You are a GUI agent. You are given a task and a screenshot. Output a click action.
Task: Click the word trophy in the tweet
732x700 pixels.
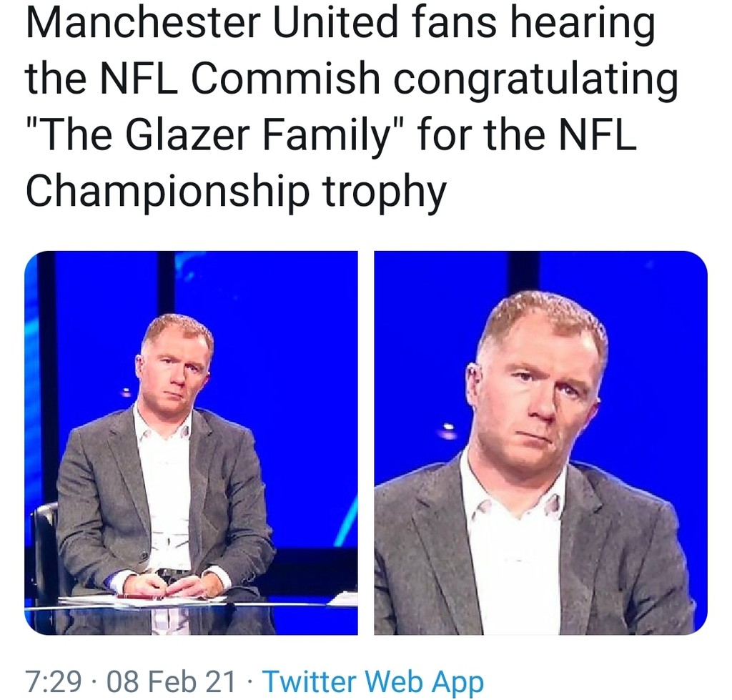pos(384,192)
